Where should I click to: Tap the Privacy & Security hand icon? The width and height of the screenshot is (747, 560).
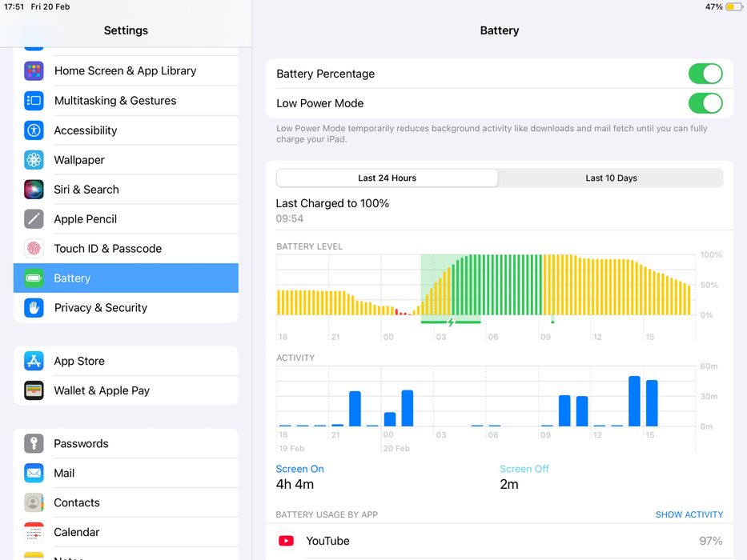[34, 308]
